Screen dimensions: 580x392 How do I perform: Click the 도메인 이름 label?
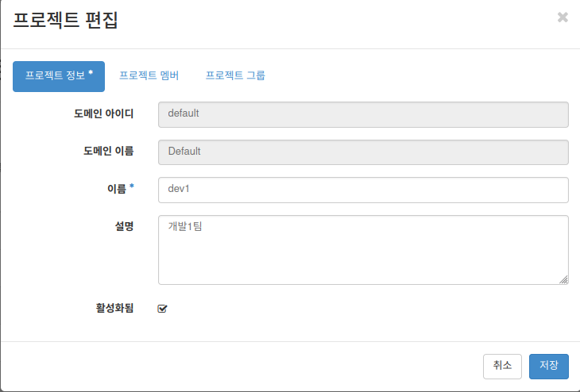click(108, 151)
